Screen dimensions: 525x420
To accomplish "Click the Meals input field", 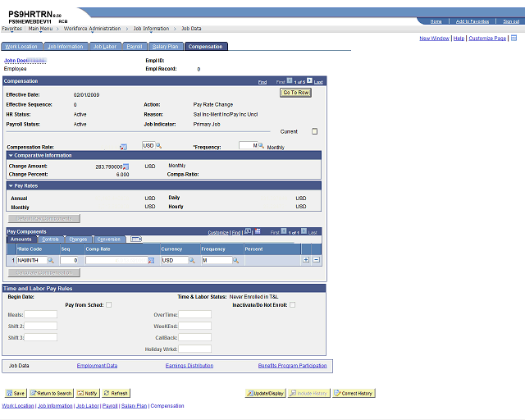I will (x=40, y=314).
